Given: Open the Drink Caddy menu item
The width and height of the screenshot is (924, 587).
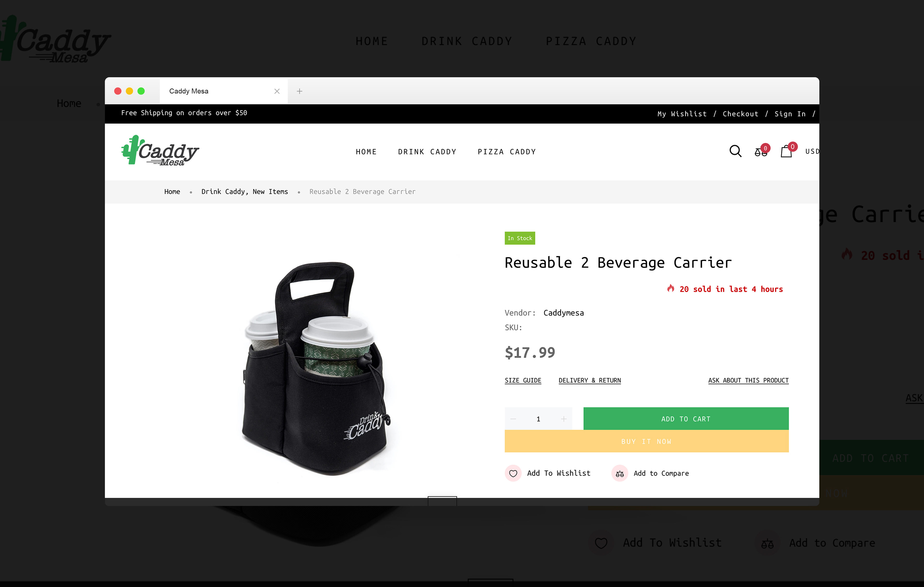Looking at the screenshot, I should point(427,152).
